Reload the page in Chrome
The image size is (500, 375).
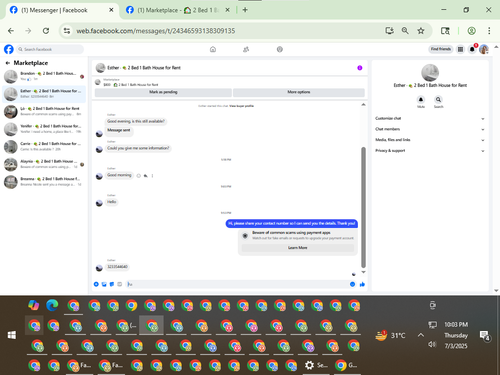tap(46, 31)
